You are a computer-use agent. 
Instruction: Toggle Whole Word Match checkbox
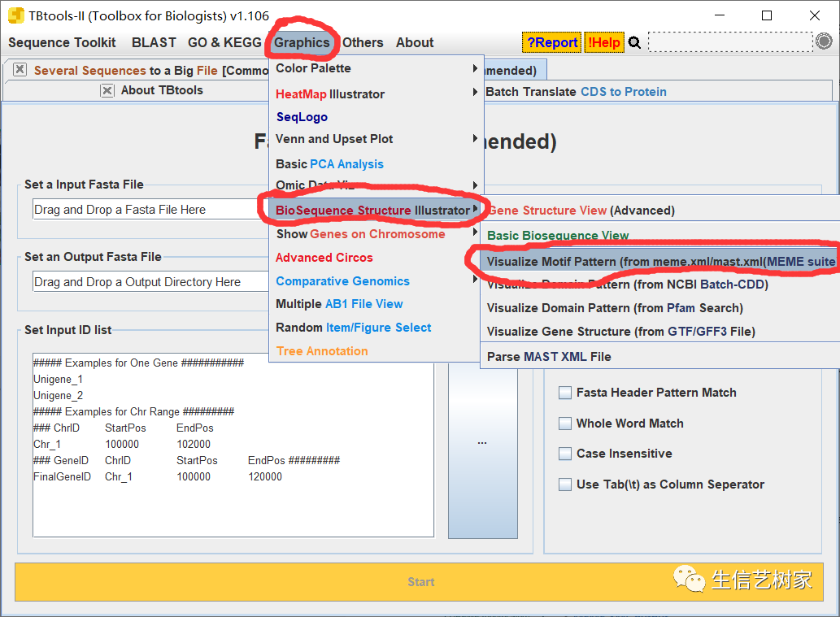pos(564,424)
